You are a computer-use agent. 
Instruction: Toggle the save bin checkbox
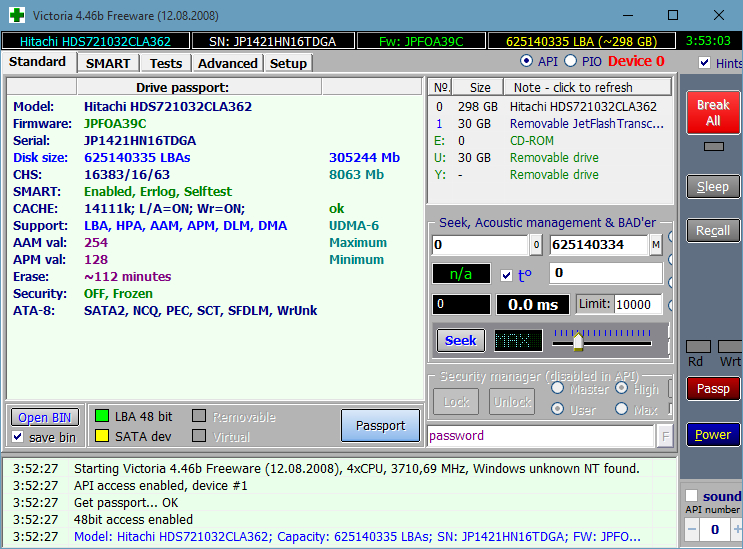[x=18, y=437]
